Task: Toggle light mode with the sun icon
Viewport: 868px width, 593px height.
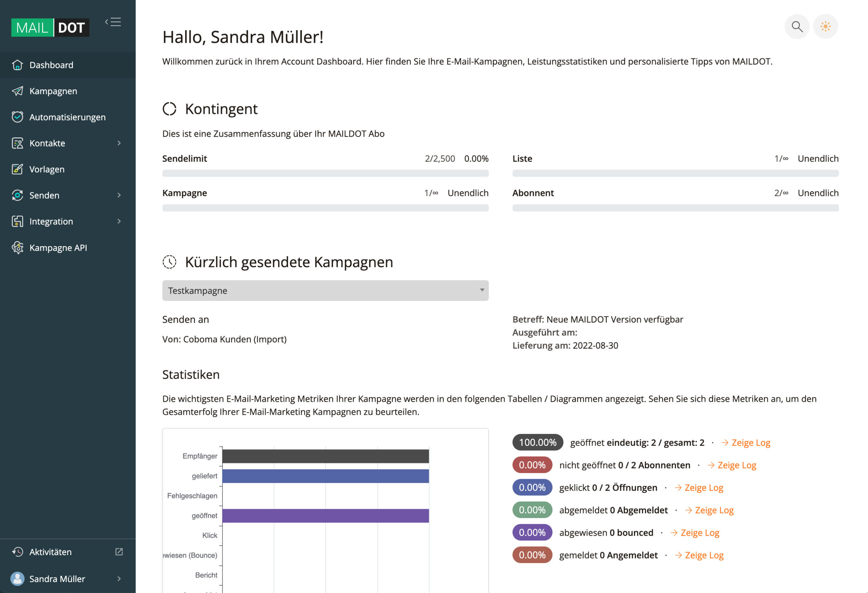Action: (825, 26)
